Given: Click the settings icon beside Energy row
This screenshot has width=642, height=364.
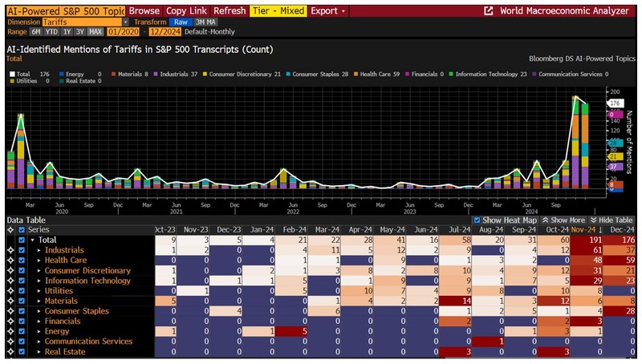Looking at the screenshot, I should pos(10,331).
